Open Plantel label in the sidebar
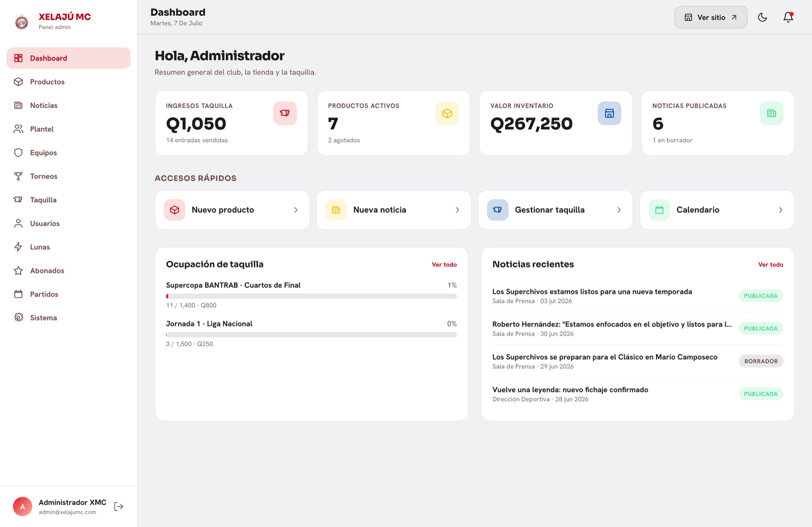The height and width of the screenshot is (527, 812). [42, 129]
